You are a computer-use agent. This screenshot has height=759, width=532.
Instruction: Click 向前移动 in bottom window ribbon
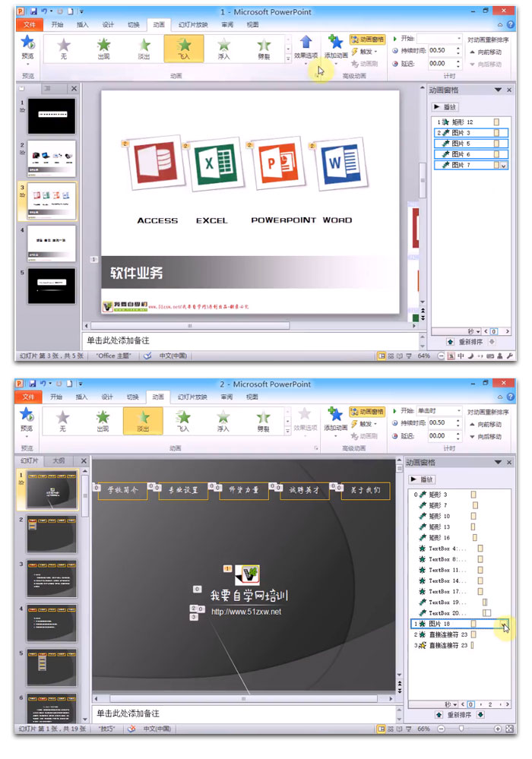click(x=486, y=424)
